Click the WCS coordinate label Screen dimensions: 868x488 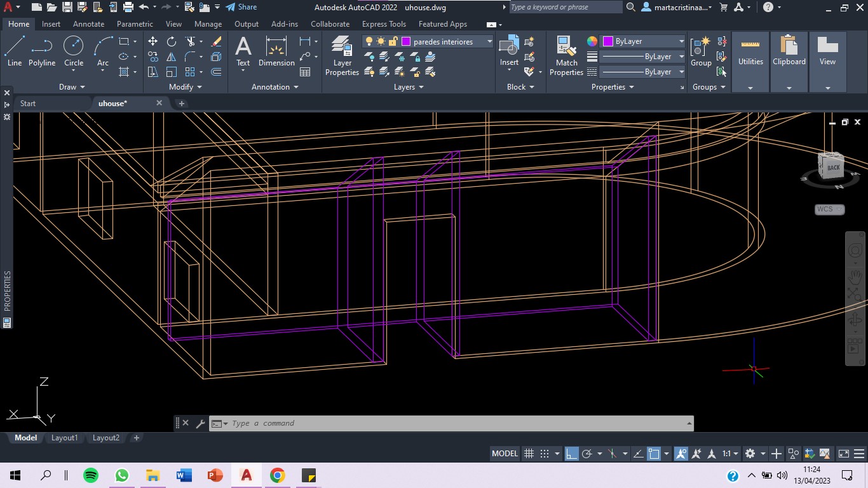tap(829, 209)
